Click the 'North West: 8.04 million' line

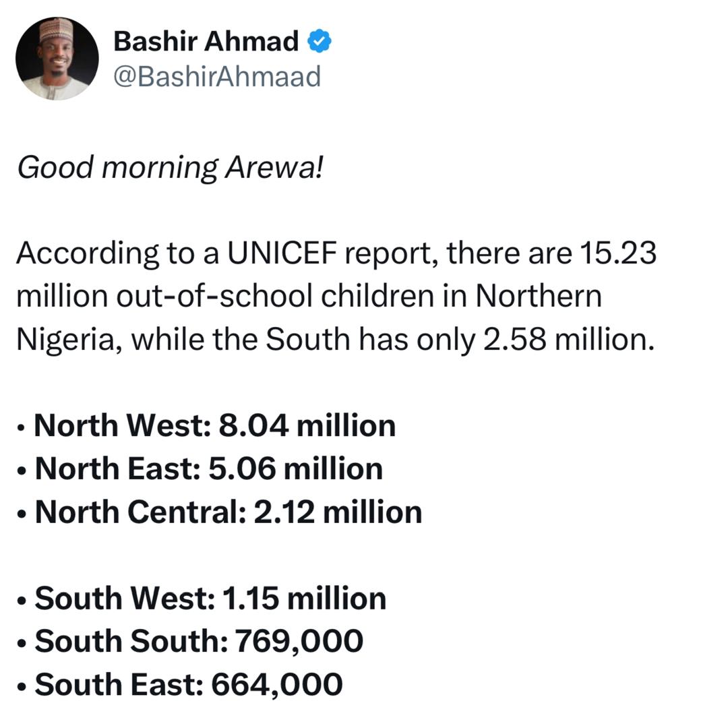[x=214, y=426]
